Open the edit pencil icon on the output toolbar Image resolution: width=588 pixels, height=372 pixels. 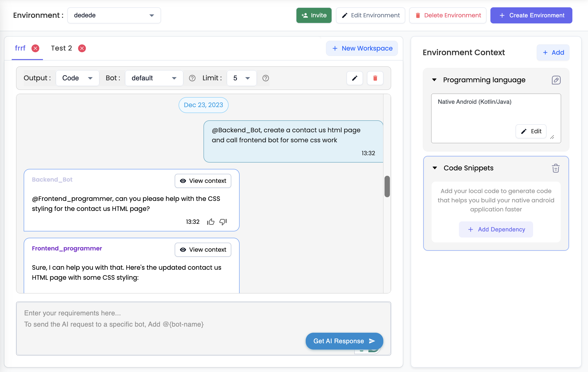pyautogui.click(x=355, y=78)
